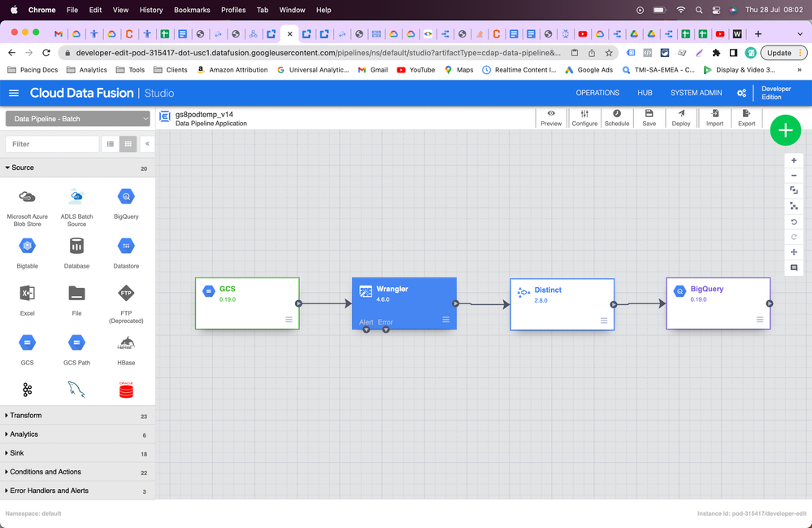Select the Distinct node on canvas
Screen dimensions: 812x528
click(562, 304)
